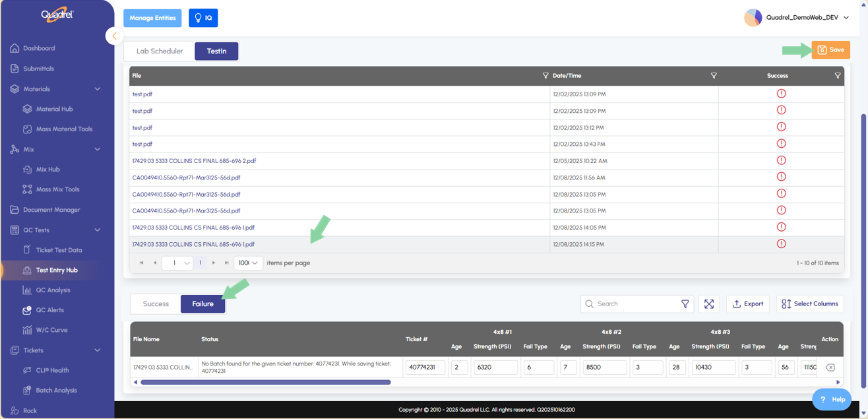Go to the next page of the file list
The width and height of the screenshot is (868, 419).
(214, 263)
